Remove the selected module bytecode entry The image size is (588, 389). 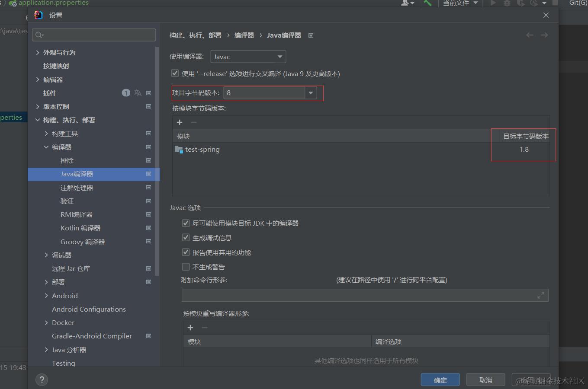coord(194,122)
